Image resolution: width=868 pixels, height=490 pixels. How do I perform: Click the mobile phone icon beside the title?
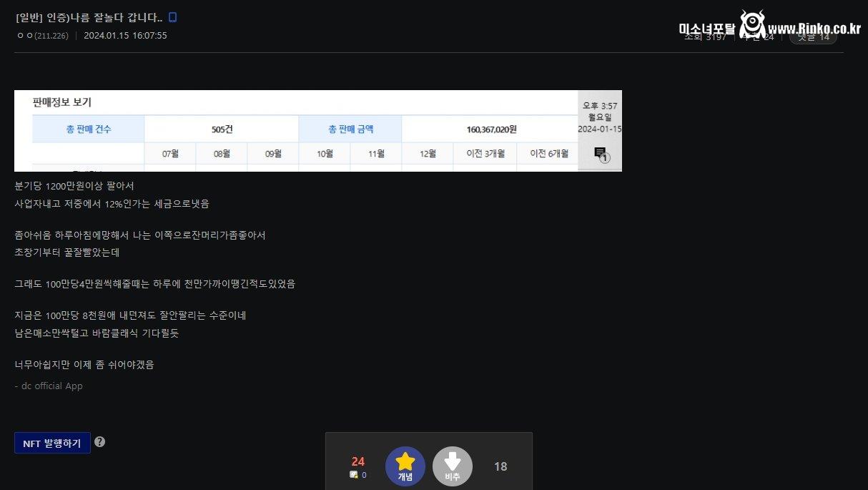(x=172, y=17)
